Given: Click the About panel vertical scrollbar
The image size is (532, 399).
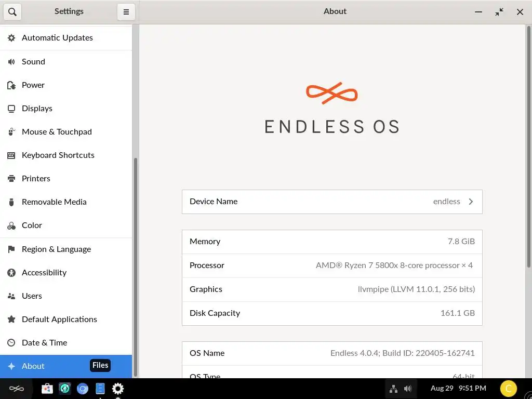Looking at the screenshot, I should click(x=528, y=147).
